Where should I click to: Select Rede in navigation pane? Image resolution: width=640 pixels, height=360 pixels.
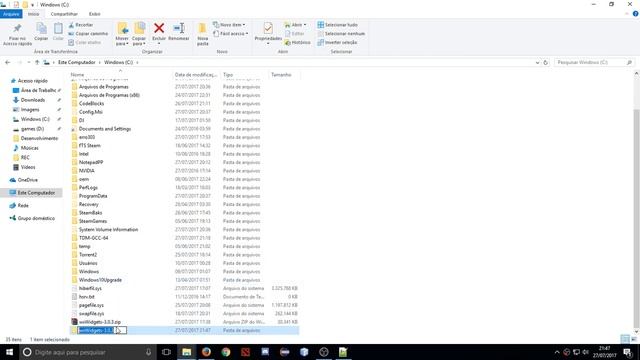(23, 206)
